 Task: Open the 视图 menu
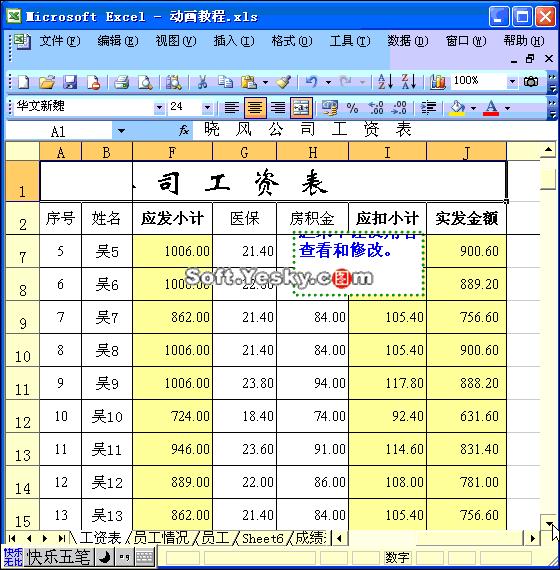176,41
